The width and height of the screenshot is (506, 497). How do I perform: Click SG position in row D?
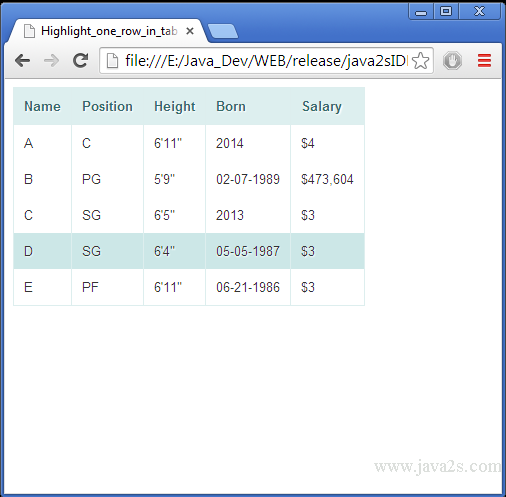tap(107, 251)
